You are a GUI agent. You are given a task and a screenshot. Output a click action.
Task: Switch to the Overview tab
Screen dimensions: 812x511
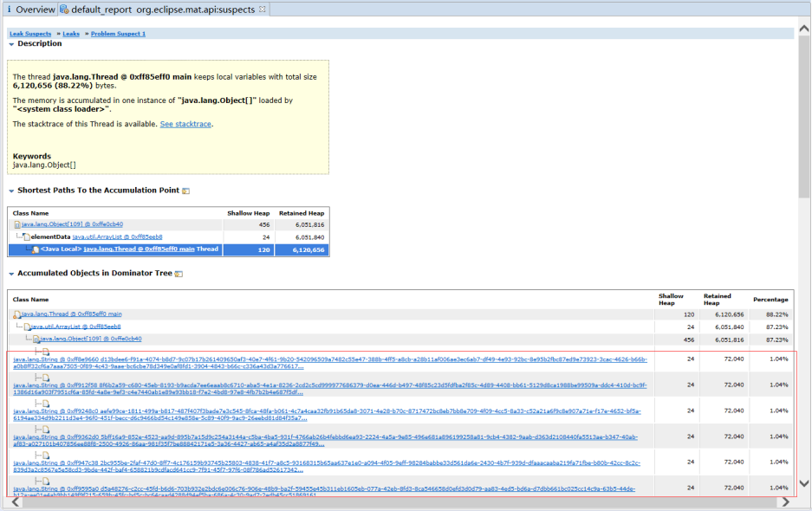[30, 10]
